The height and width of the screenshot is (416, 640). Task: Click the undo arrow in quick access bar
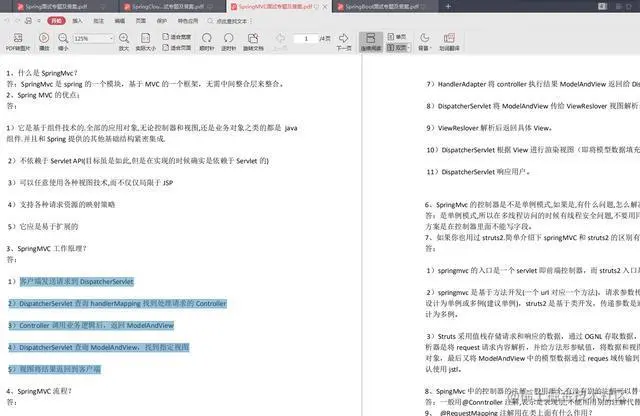pyautogui.click(x=7, y=20)
